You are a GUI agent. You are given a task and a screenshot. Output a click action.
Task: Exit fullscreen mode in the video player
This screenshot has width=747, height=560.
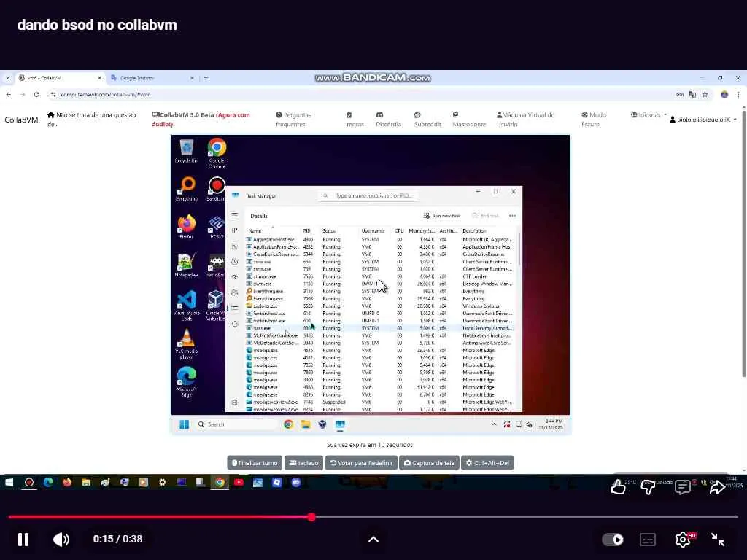[x=718, y=539]
